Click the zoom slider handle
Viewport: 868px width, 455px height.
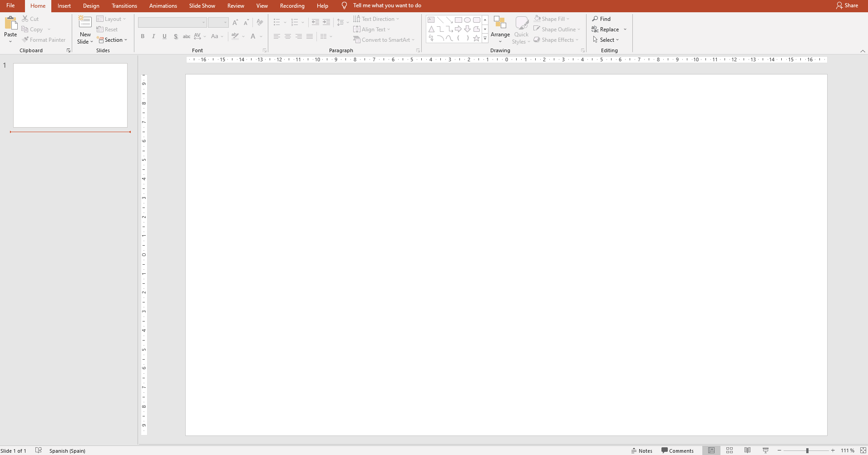pos(807,450)
